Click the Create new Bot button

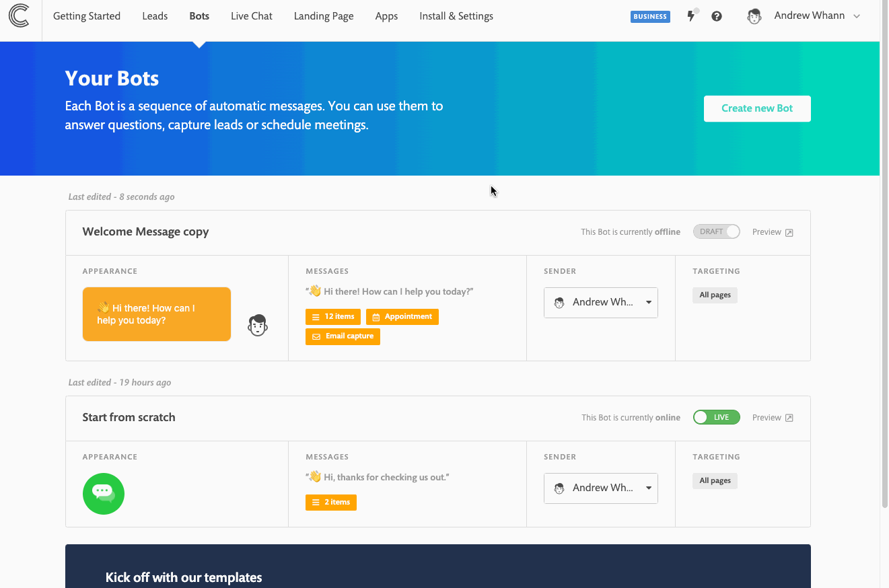point(756,108)
